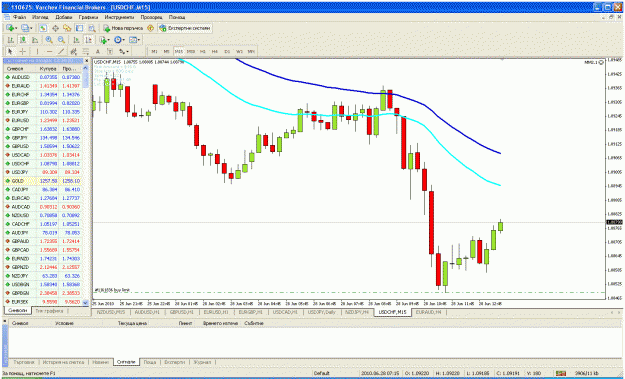
Task: Switch chart to bar chart style
Action: click(x=11, y=40)
